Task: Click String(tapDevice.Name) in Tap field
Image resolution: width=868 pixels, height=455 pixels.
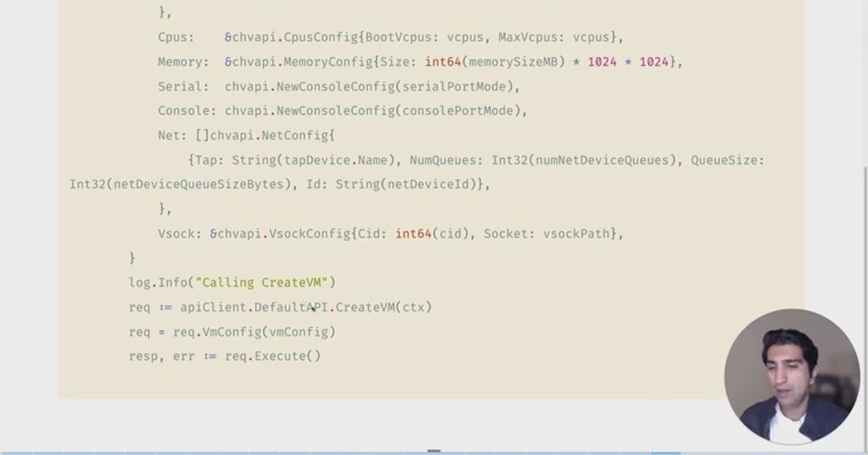Action: point(313,160)
